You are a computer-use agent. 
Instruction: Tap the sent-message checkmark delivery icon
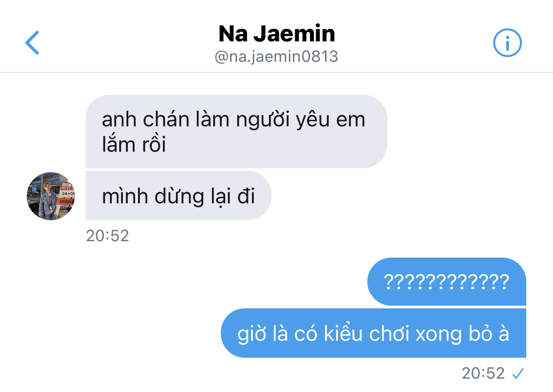[517, 374]
